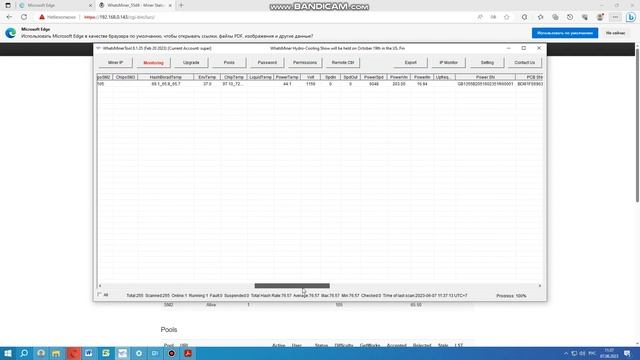This screenshot has height=360, width=640.
Task: Close the WhatsMiner browser tab
Action: pyautogui.click(x=170, y=5)
